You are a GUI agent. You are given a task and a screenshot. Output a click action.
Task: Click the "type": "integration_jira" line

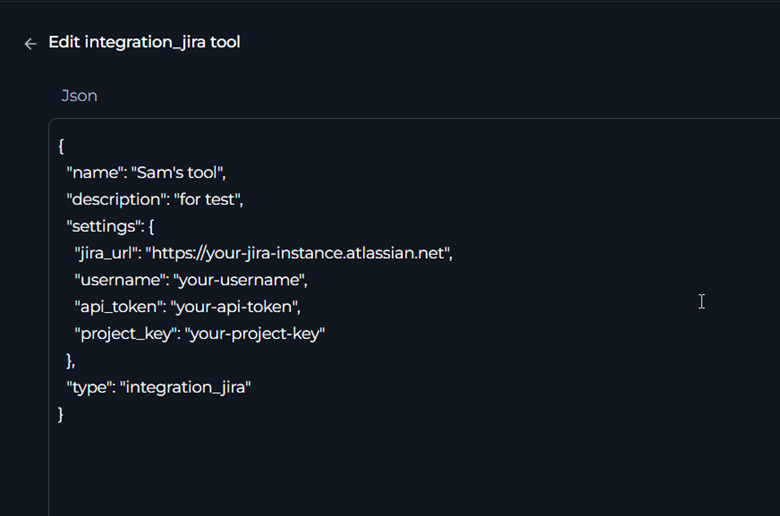pyautogui.click(x=159, y=388)
